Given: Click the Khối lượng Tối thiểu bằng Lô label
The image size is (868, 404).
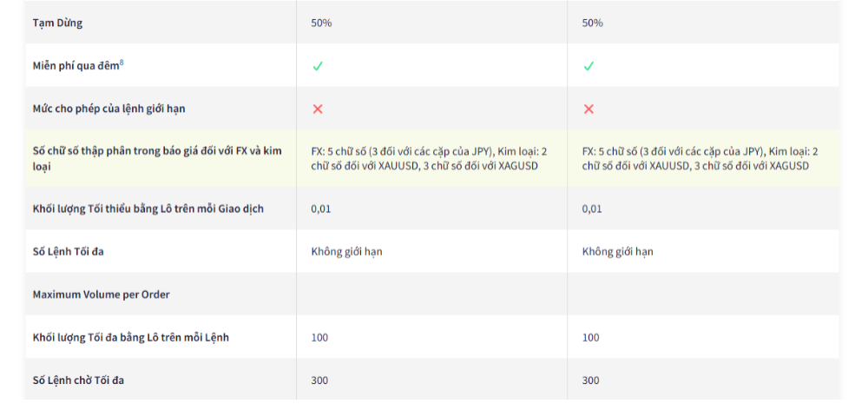Looking at the screenshot, I should click(x=148, y=209).
